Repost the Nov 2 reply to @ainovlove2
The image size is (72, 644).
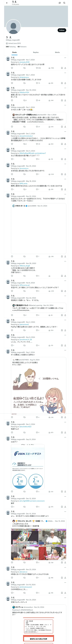(24, 330)
